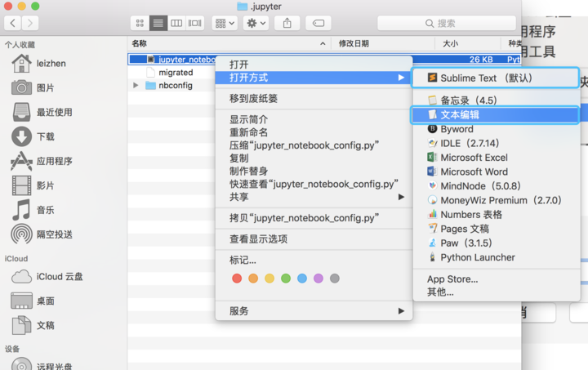
Task: Open with 备忘录 (4.5)
Action: click(x=497, y=100)
